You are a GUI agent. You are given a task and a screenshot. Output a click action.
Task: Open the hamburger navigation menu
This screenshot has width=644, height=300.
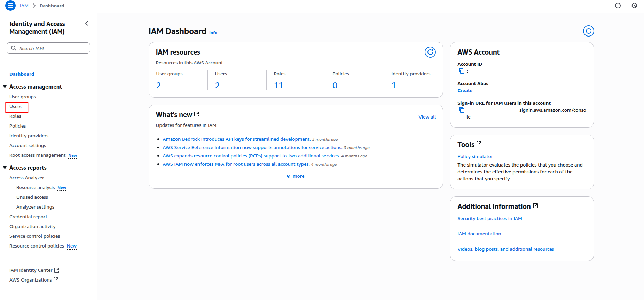pos(10,6)
